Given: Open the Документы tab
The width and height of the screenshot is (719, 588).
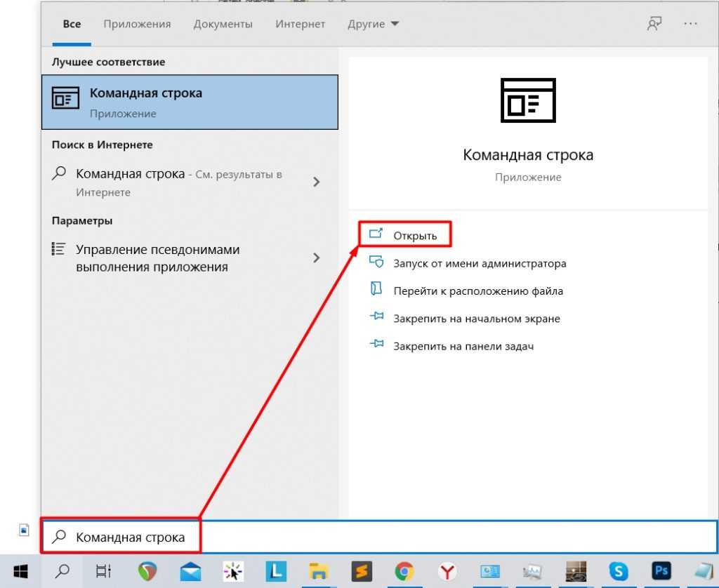Looking at the screenshot, I should pos(223,25).
